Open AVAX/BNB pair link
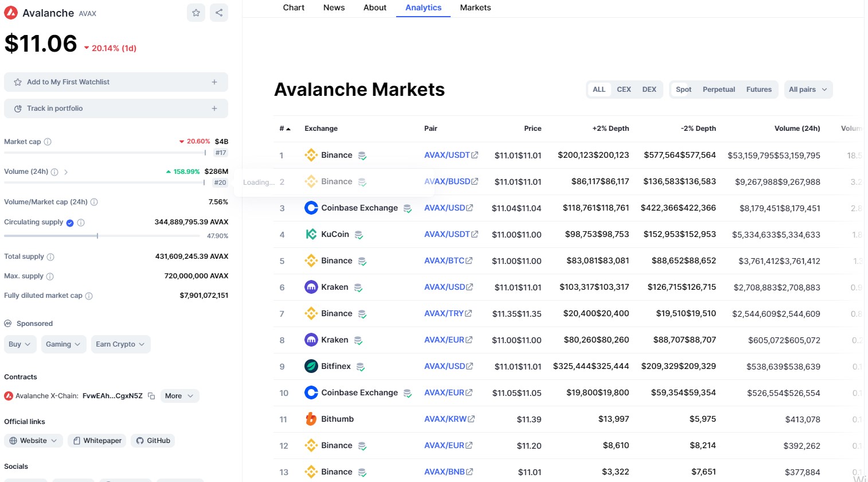This screenshot has width=868, height=482. tap(444, 472)
